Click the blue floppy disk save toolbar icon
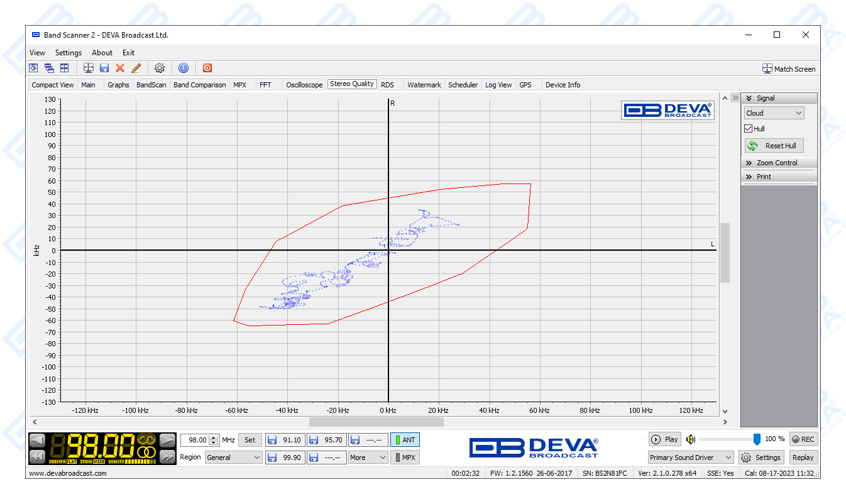Screen dimensions: 846x504 [104, 68]
